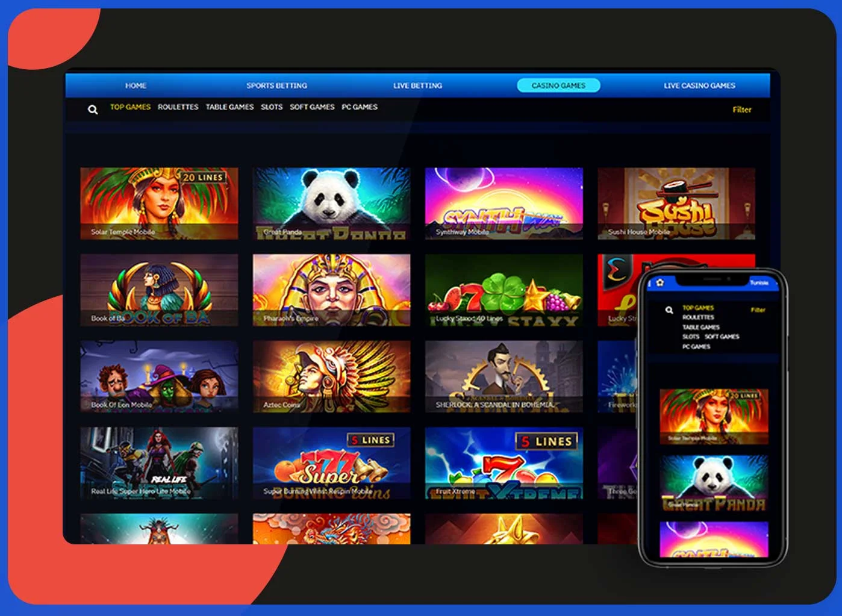Tap TABLE GAMES on the phone
The width and height of the screenshot is (842, 616).
[x=701, y=327]
